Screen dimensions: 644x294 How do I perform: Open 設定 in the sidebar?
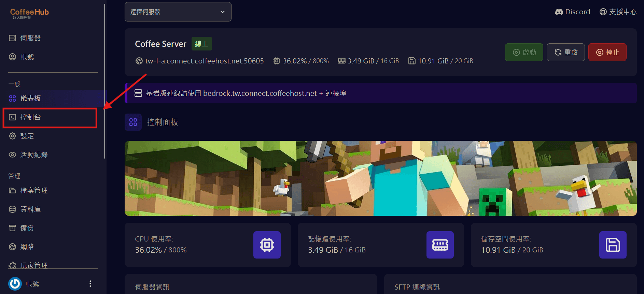tap(53, 136)
